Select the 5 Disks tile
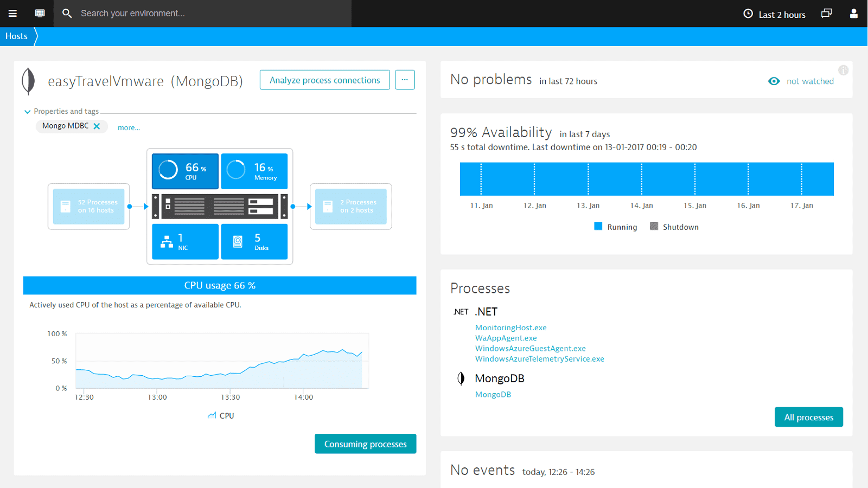This screenshot has height=488, width=868. 254,242
